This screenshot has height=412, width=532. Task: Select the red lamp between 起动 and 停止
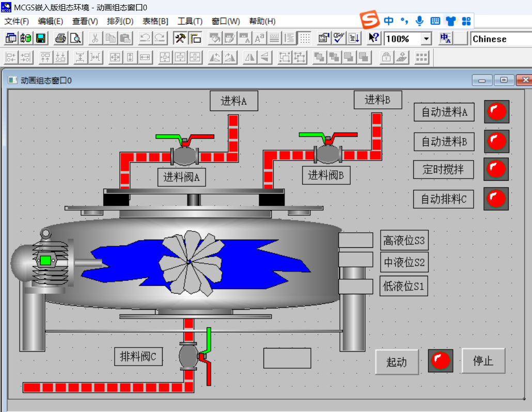coord(441,360)
